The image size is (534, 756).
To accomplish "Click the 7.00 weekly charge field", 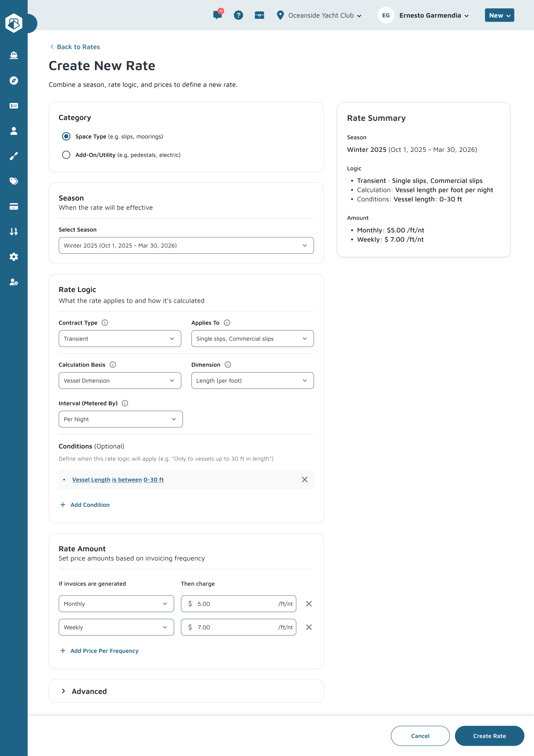I will click(238, 627).
